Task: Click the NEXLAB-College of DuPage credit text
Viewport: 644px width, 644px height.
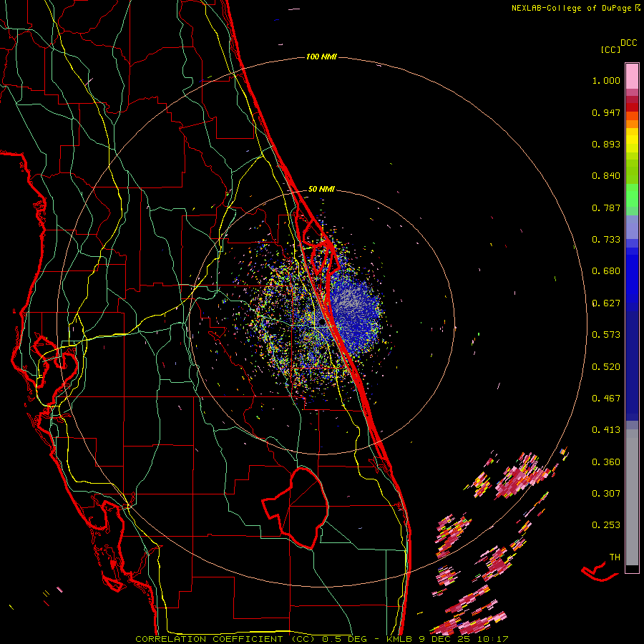Action: coord(572,8)
